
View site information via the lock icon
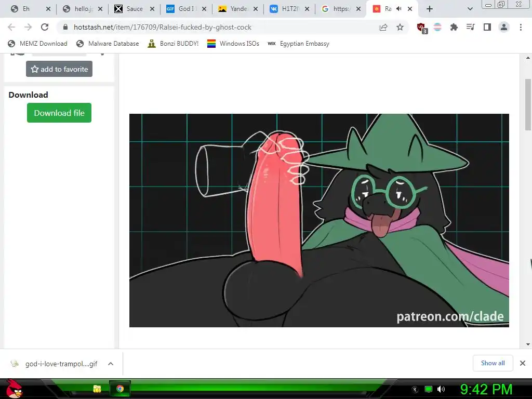pos(65,27)
